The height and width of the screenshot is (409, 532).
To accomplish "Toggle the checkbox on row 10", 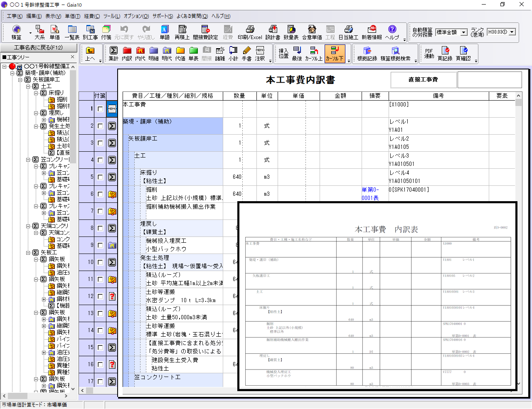I will tap(100, 262).
